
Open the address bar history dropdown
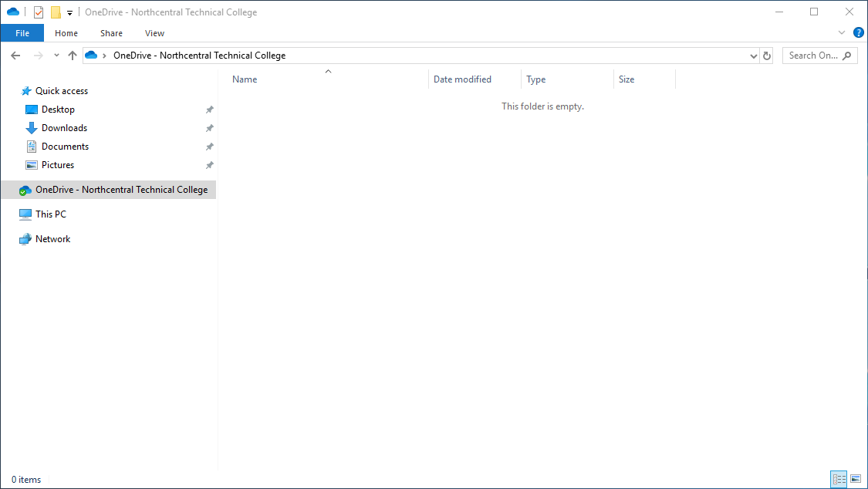[753, 56]
